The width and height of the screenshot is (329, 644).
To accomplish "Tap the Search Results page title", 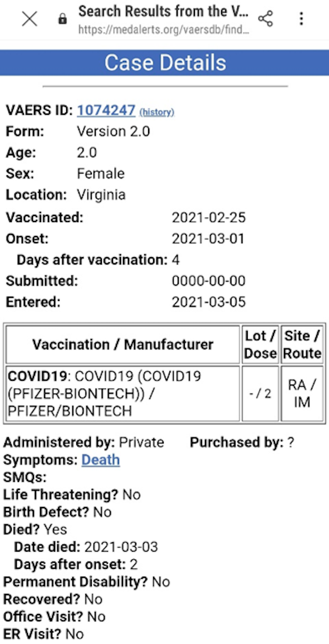I will [x=164, y=11].
